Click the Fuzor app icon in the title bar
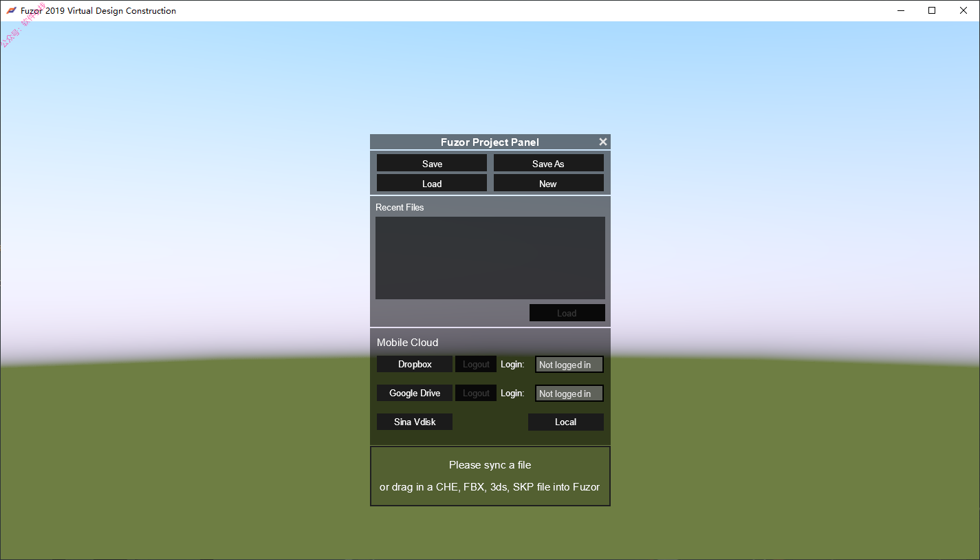The image size is (980, 560). pos(11,10)
